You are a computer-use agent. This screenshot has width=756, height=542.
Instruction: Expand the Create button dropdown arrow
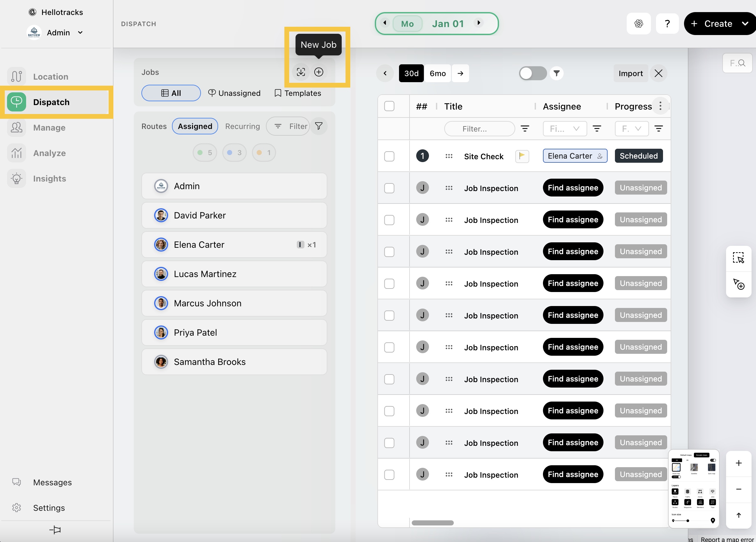click(x=745, y=24)
